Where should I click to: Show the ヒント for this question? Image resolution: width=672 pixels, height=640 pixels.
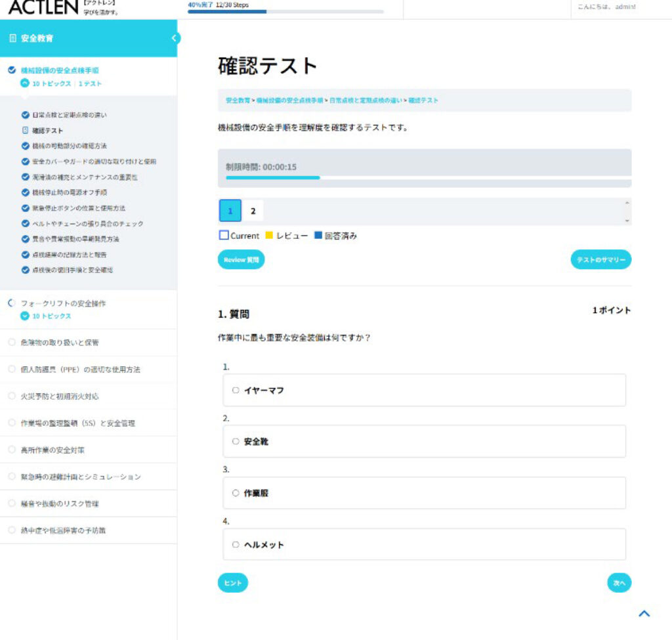tap(233, 582)
